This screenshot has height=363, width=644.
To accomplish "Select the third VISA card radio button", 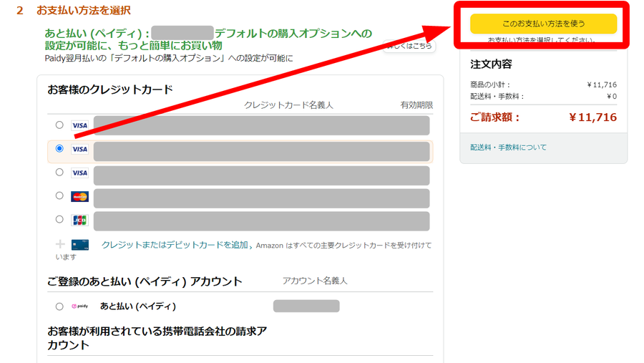I will point(59,173).
